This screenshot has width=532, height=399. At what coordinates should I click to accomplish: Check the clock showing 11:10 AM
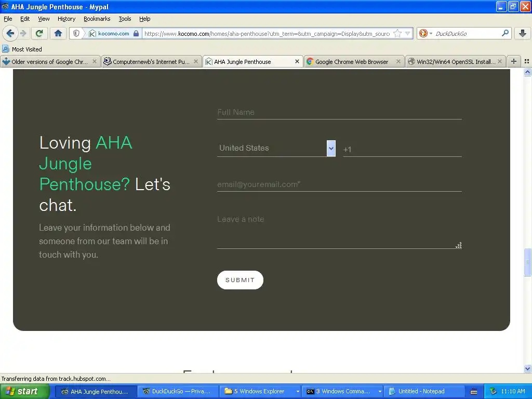click(513, 392)
